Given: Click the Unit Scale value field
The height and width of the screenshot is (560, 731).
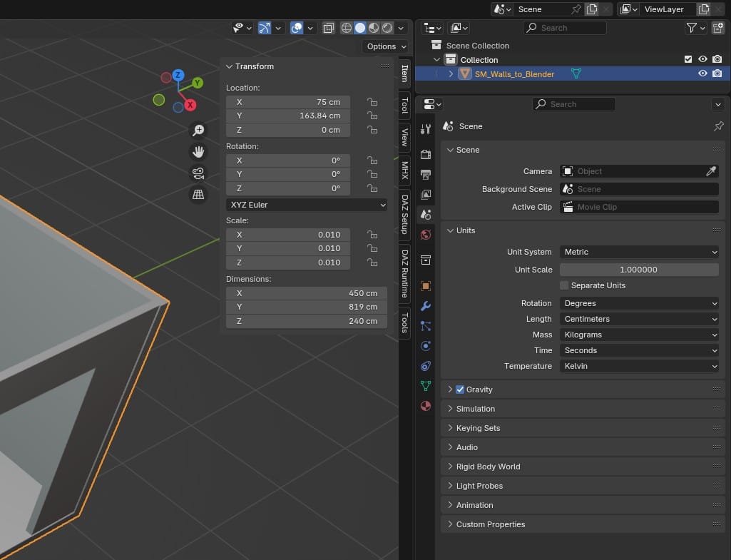Looking at the screenshot, I should point(639,270).
